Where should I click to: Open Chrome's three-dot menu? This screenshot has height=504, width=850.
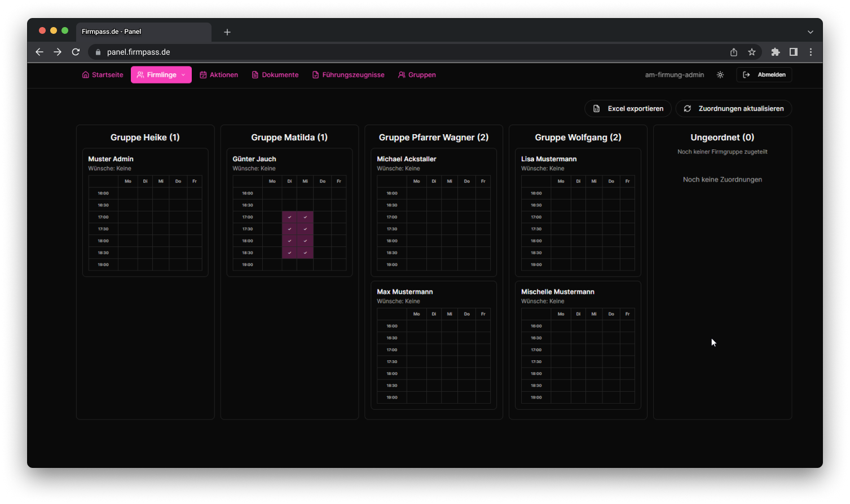[811, 51]
